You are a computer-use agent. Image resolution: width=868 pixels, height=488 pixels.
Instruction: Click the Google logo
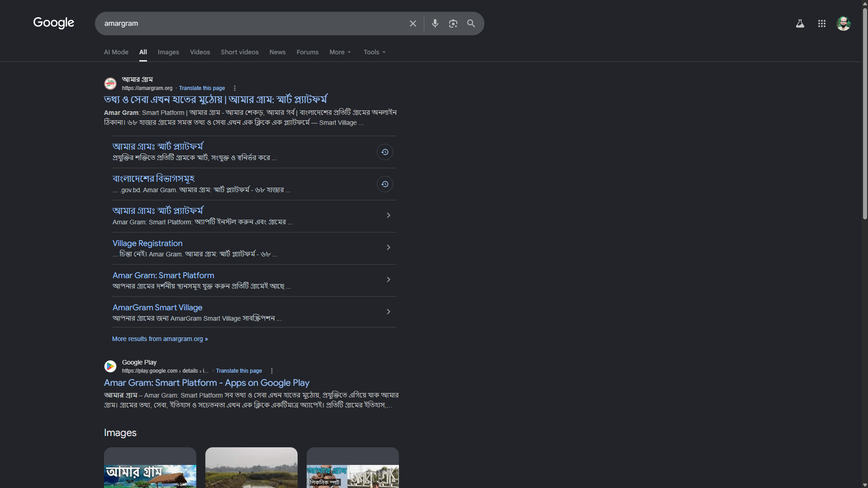[53, 23]
